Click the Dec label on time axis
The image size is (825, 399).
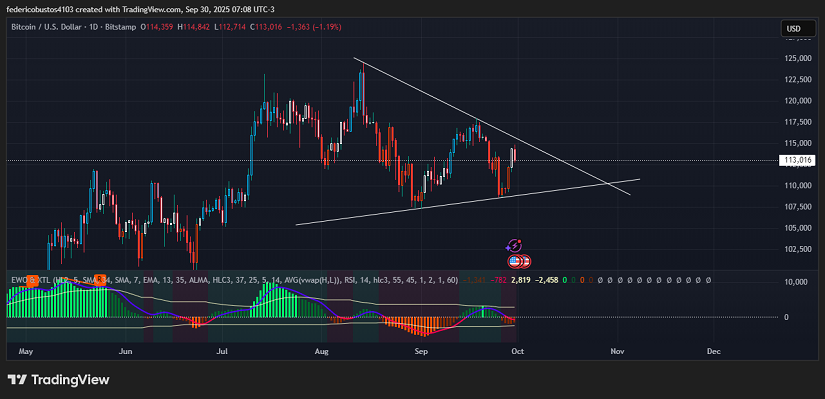pyautogui.click(x=713, y=351)
